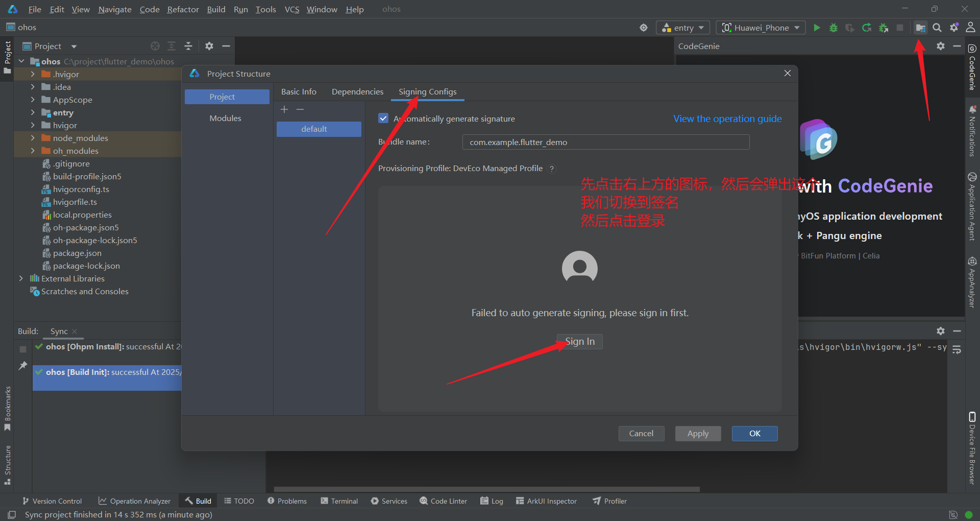The height and width of the screenshot is (521, 980).
Task: Open AppAnalyzer side tab
Action: (972, 282)
